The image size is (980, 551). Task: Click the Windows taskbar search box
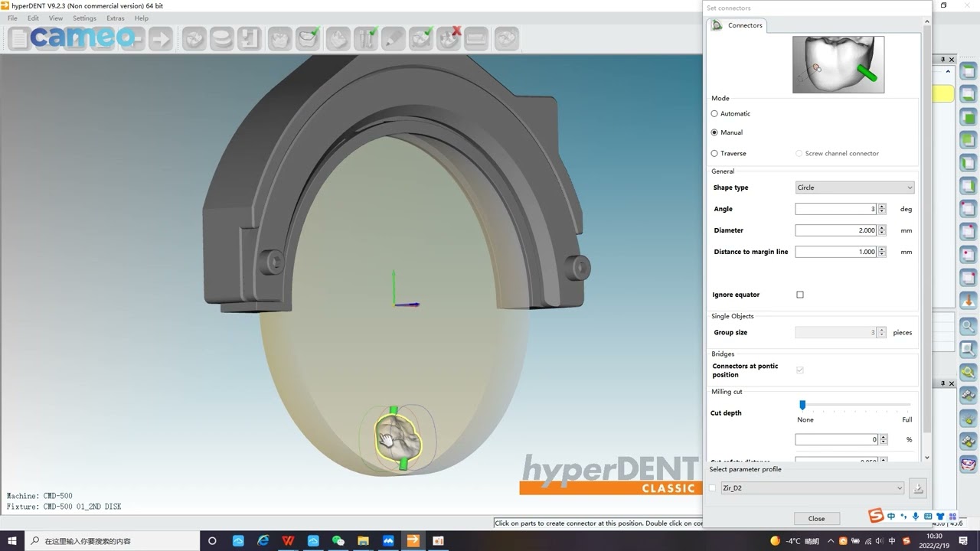tap(113, 540)
